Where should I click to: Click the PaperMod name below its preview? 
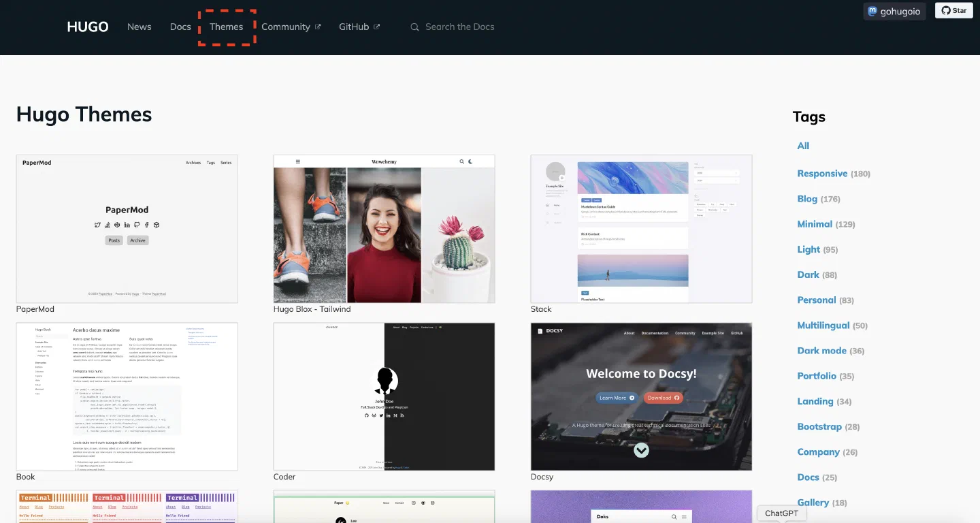[35, 309]
